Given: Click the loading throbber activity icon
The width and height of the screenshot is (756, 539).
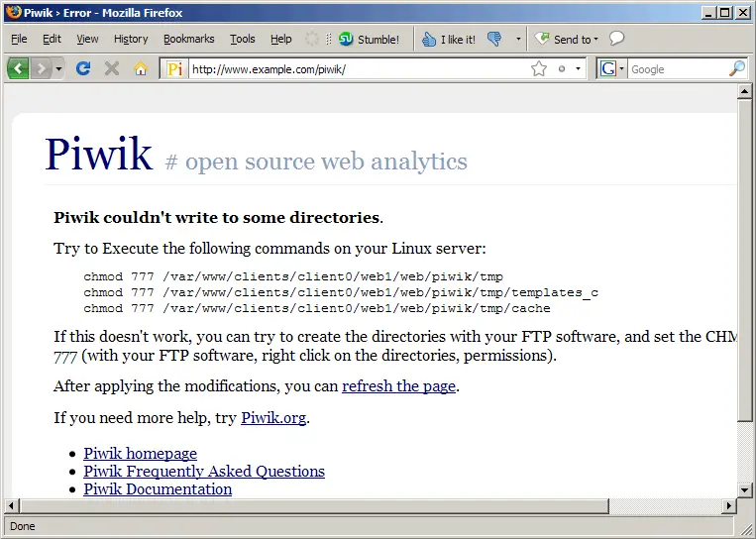Looking at the screenshot, I should tap(312, 39).
